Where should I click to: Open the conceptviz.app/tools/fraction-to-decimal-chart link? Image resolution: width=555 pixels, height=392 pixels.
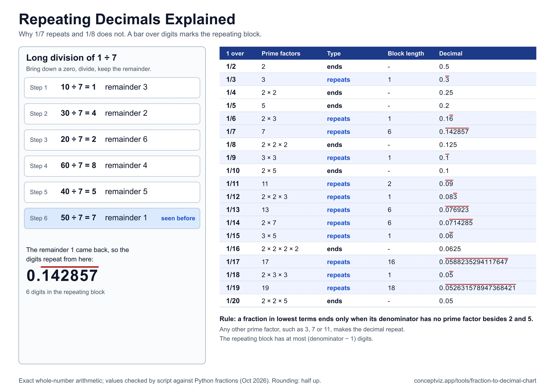[x=475, y=381]
